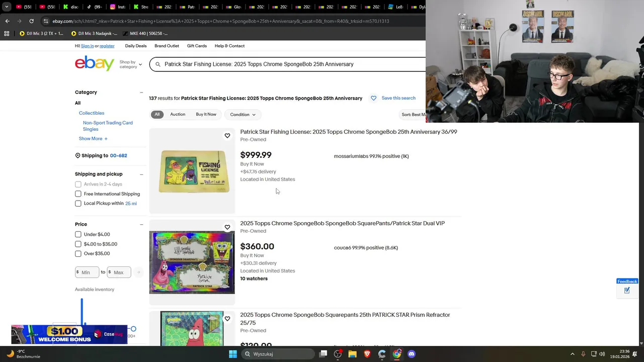This screenshot has width=644, height=362.
Task: Collapse the Price filter section
Action: click(x=141, y=224)
